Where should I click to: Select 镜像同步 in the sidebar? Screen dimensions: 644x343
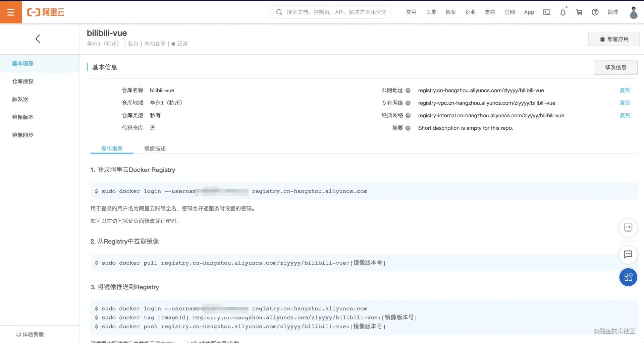tap(23, 135)
